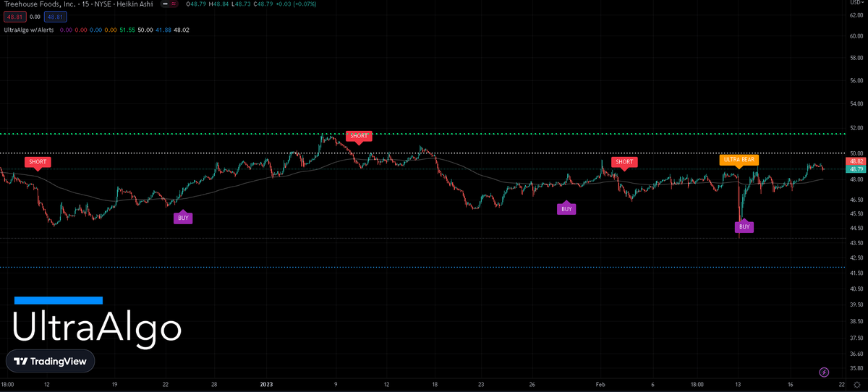Click the 56.00 price axis label
Image resolution: width=868 pixels, height=392 pixels.
pos(858,81)
